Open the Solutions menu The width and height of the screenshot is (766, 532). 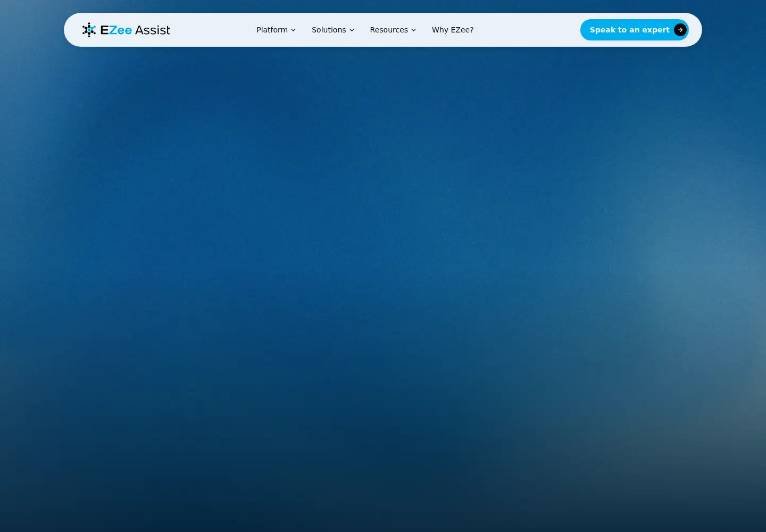(x=333, y=30)
